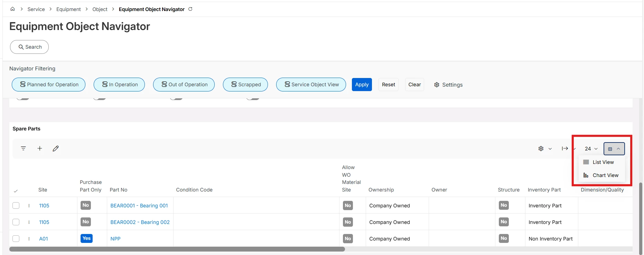Open the Spare Parts filter icon
Screen dimensions: 644x255
coord(24,148)
